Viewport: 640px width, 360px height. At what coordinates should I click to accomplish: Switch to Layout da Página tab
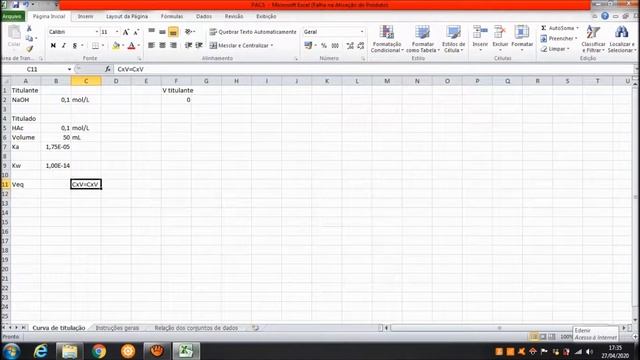127,16
